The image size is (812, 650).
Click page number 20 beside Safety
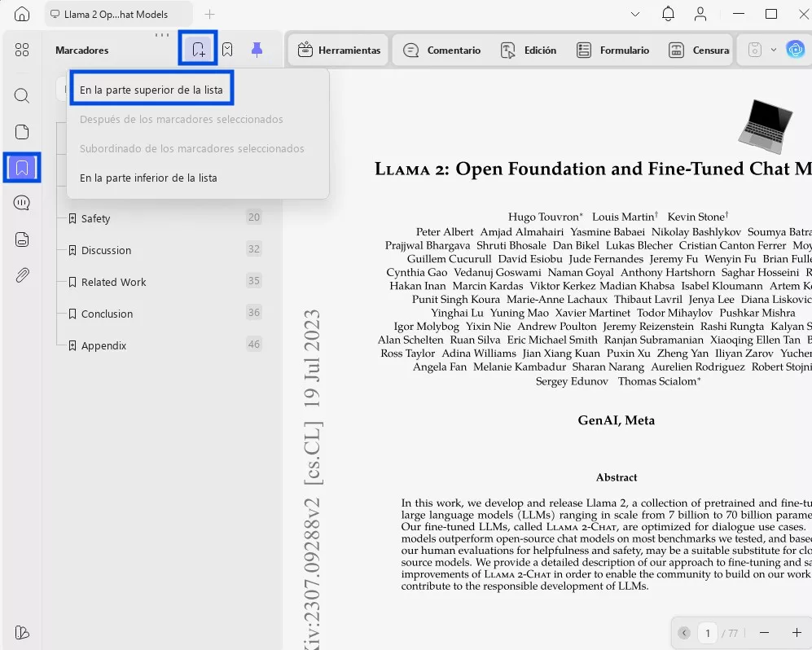tap(254, 217)
